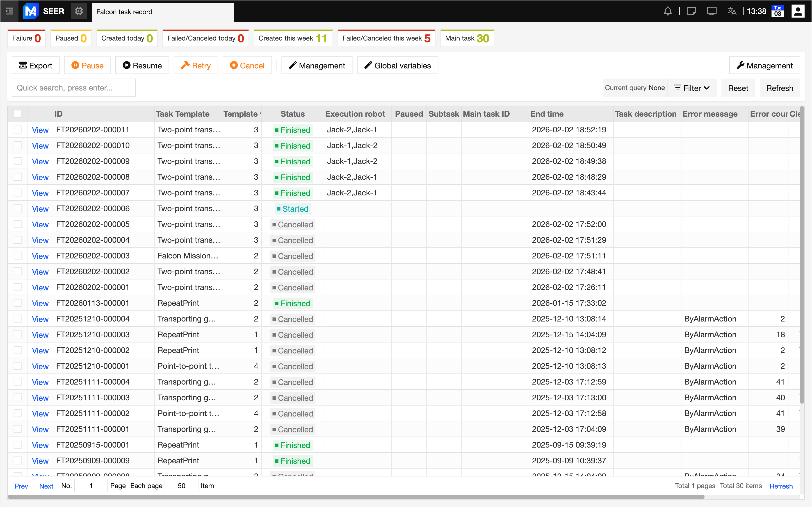This screenshot has height=507, width=812.
Task: Click the monitor display icon
Action: [711, 11]
